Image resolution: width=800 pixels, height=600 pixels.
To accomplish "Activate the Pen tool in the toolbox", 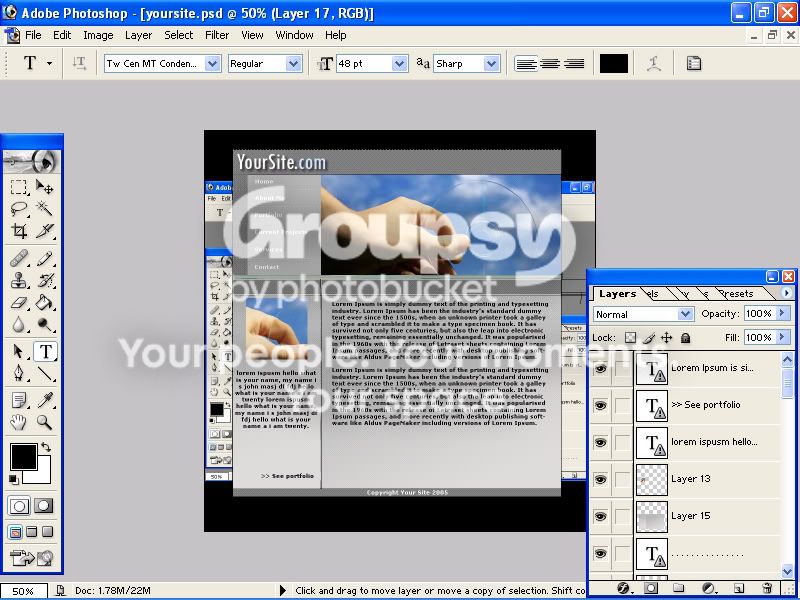I will coord(19,373).
